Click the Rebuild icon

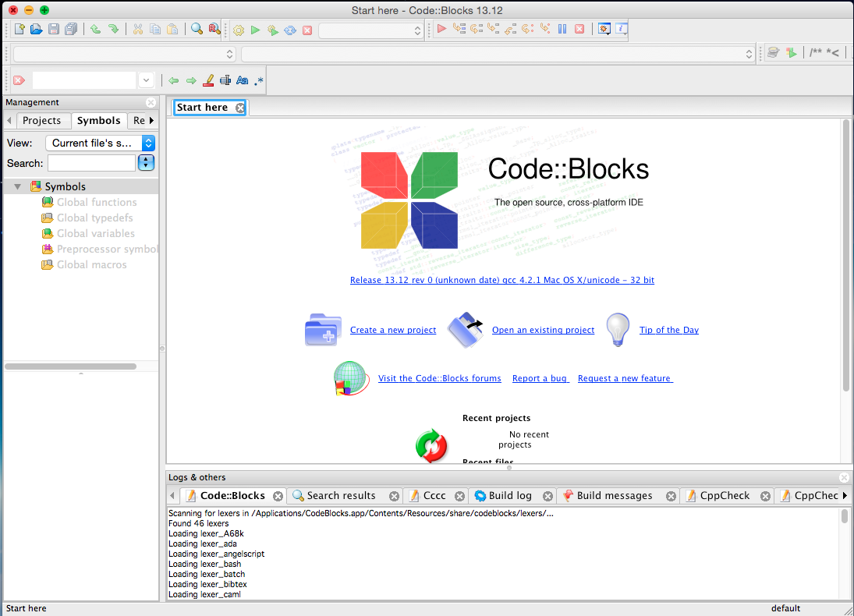[x=290, y=30]
